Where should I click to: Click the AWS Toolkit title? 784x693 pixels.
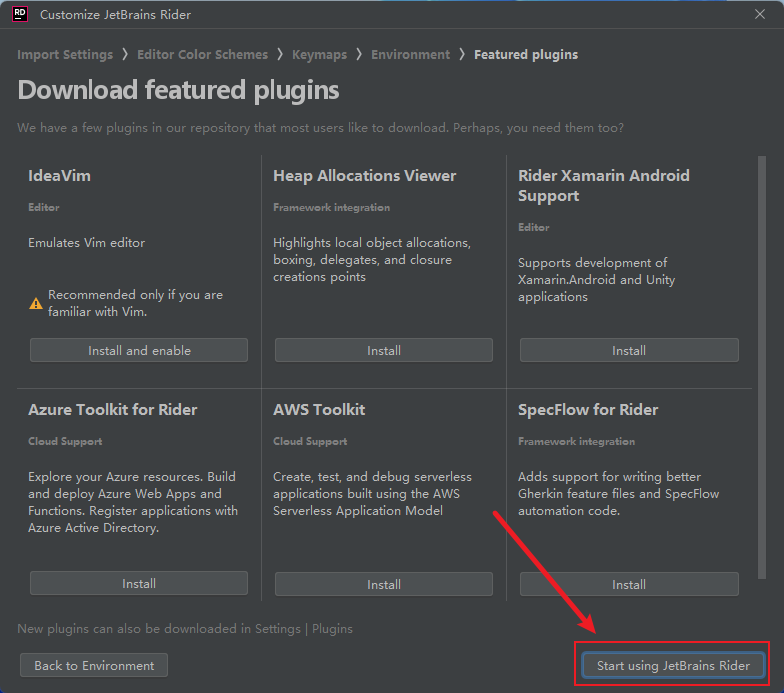point(319,410)
